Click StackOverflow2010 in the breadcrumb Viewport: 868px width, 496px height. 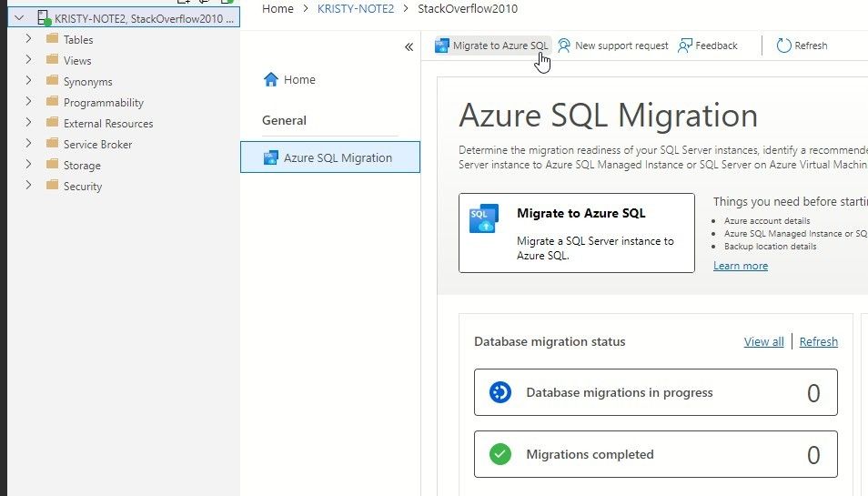[468, 8]
